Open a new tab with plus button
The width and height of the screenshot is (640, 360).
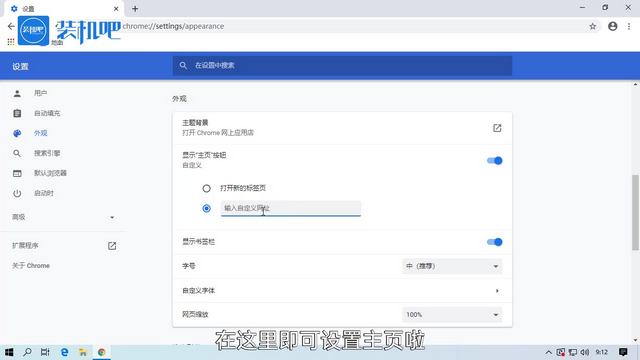point(135,9)
